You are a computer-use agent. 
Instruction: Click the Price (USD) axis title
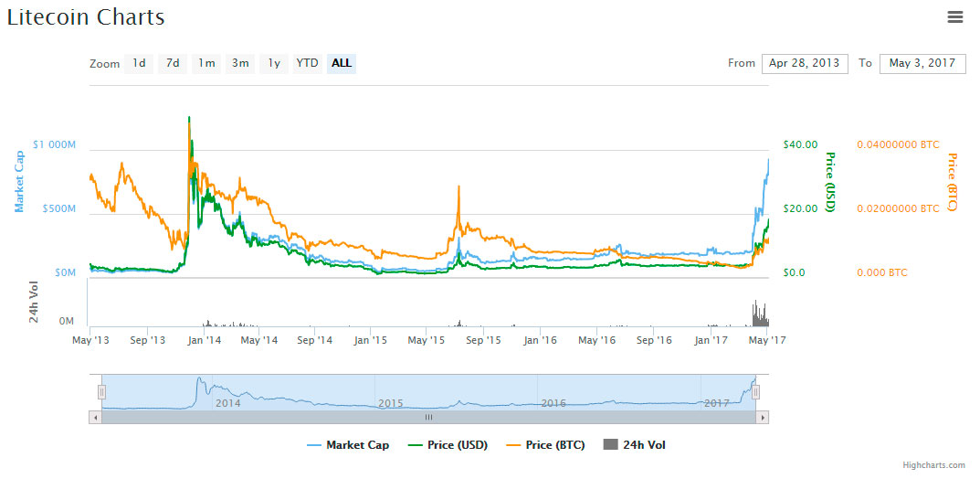830,181
